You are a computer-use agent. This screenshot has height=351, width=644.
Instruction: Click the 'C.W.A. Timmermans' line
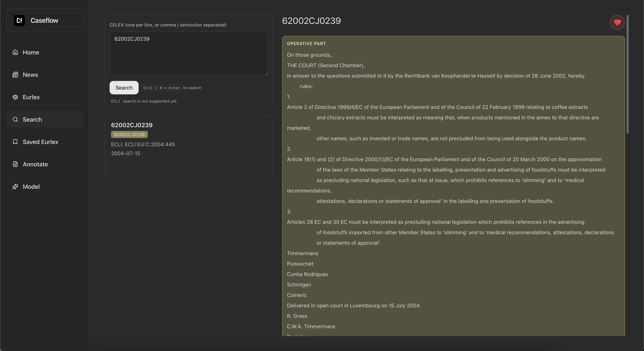(x=311, y=326)
